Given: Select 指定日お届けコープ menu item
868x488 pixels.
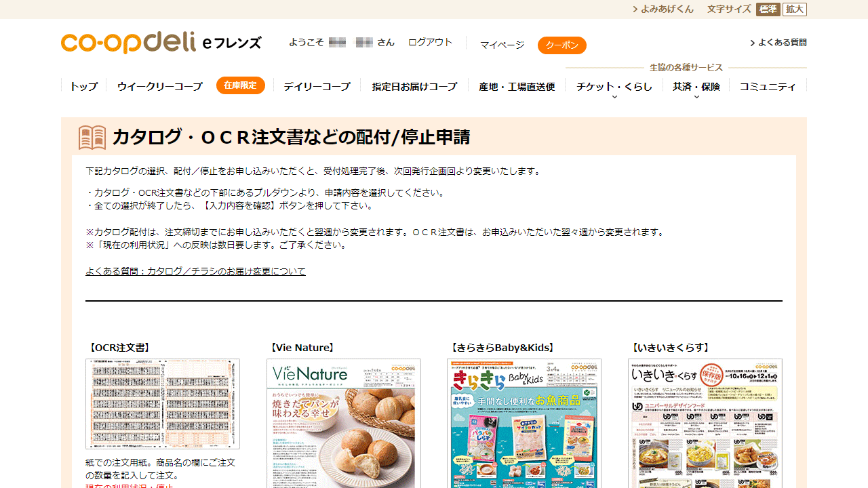Looking at the screenshot, I should pos(414,87).
